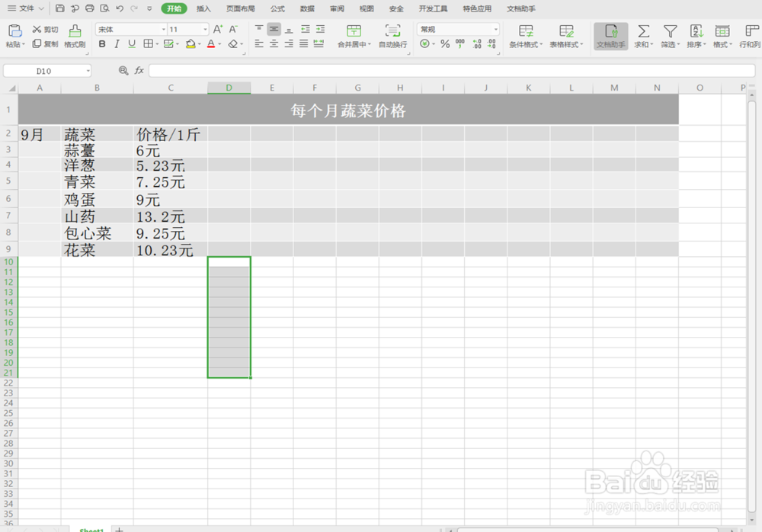Switch to the 插入 (Insert) tab

[x=203, y=8]
